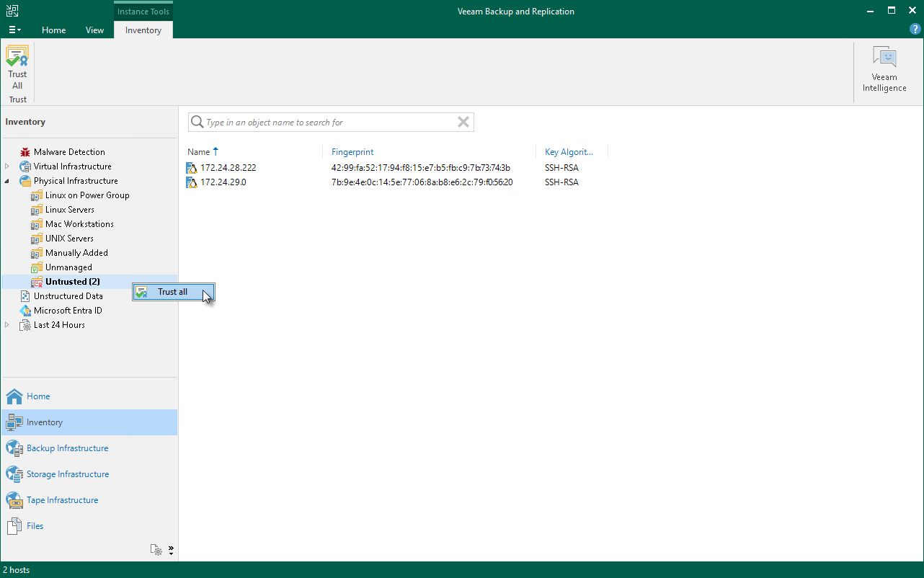Select the Inventory ribbon tab
This screenshot has height=578, width=924.
point(143,30)
